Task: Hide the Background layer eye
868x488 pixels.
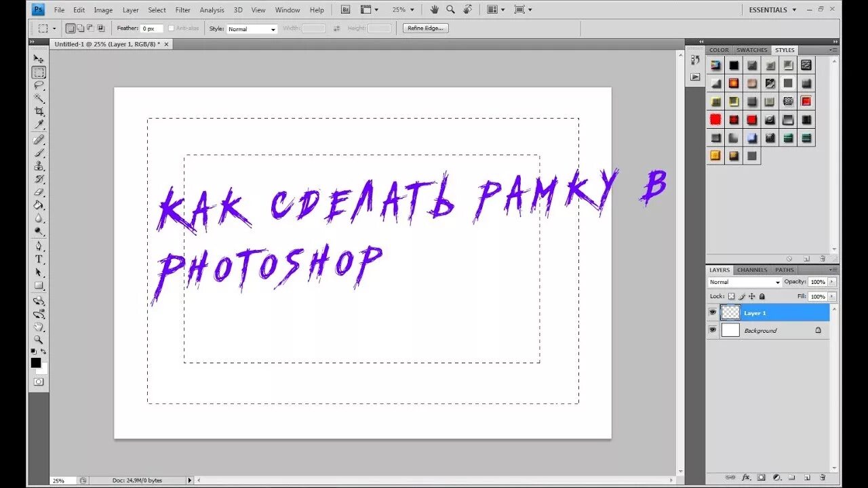Action: tap(712, 330)
